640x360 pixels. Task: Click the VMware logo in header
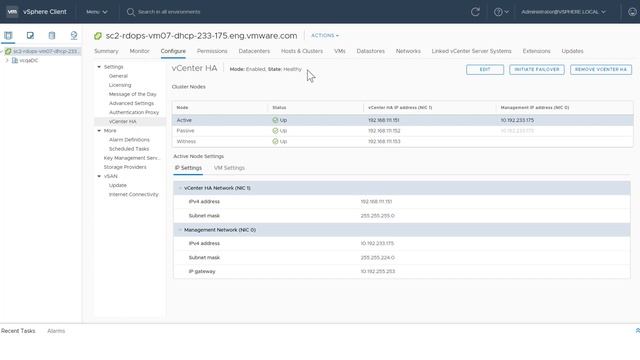coord(12,12)
